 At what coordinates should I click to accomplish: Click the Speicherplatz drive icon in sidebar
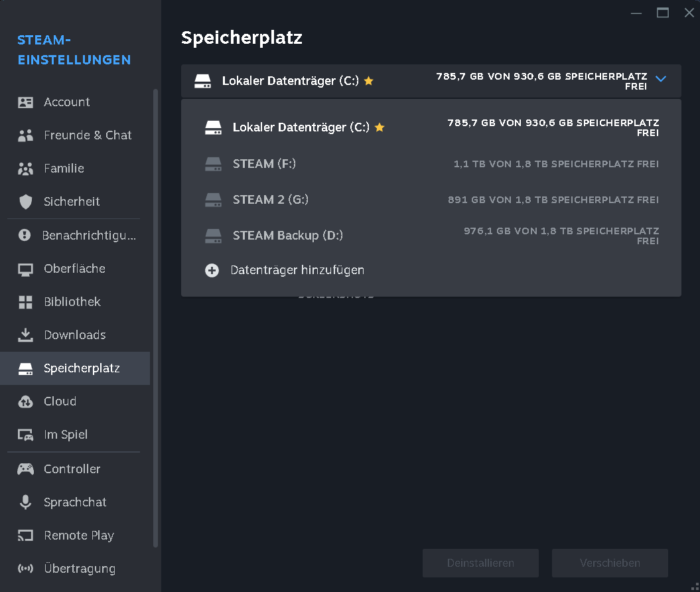coord(25,369)
